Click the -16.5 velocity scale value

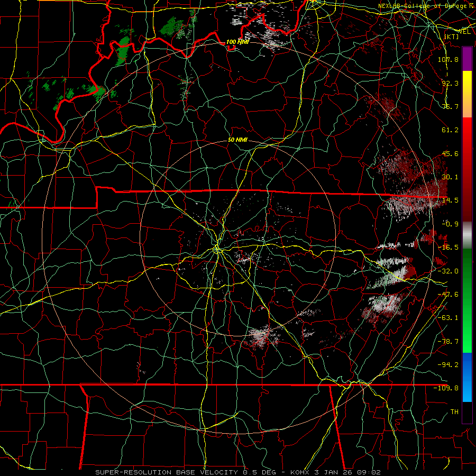(x=448, y=248)
